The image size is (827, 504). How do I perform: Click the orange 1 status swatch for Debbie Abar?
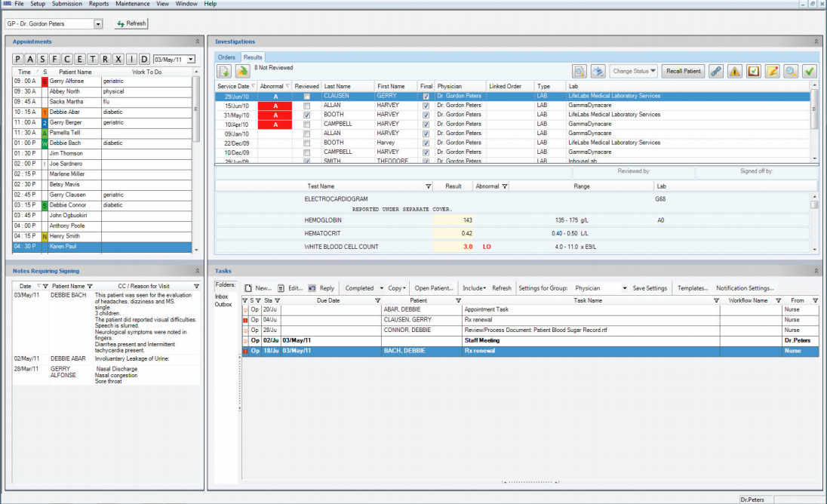click(45, 112)
